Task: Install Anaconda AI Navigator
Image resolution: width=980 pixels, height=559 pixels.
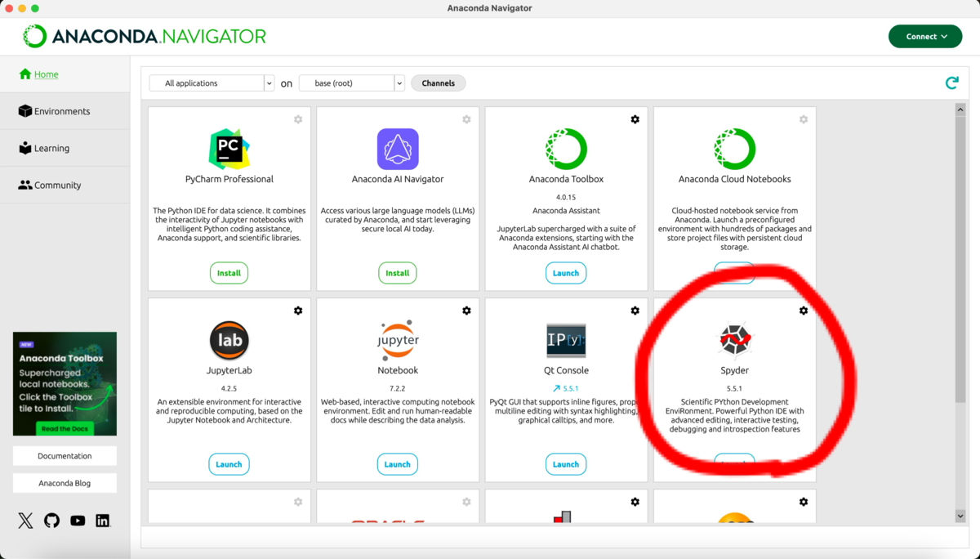Action: (x=398, y=273)
